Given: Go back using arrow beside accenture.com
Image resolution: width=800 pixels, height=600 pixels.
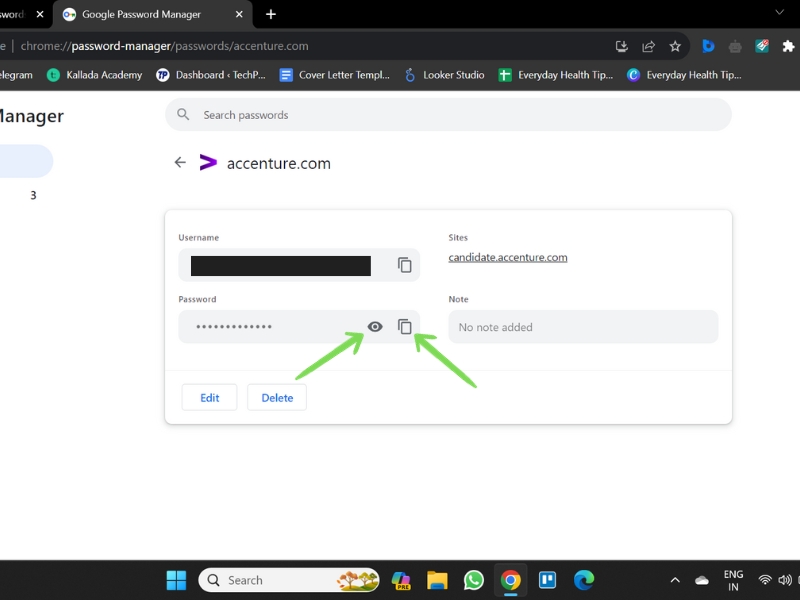Looking at the screenshot, I should [x=180, y=163].
